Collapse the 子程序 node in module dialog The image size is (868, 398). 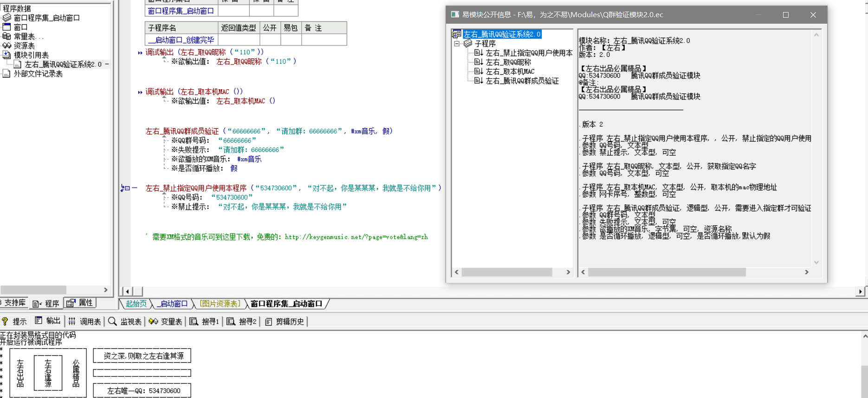pos(457,44)
